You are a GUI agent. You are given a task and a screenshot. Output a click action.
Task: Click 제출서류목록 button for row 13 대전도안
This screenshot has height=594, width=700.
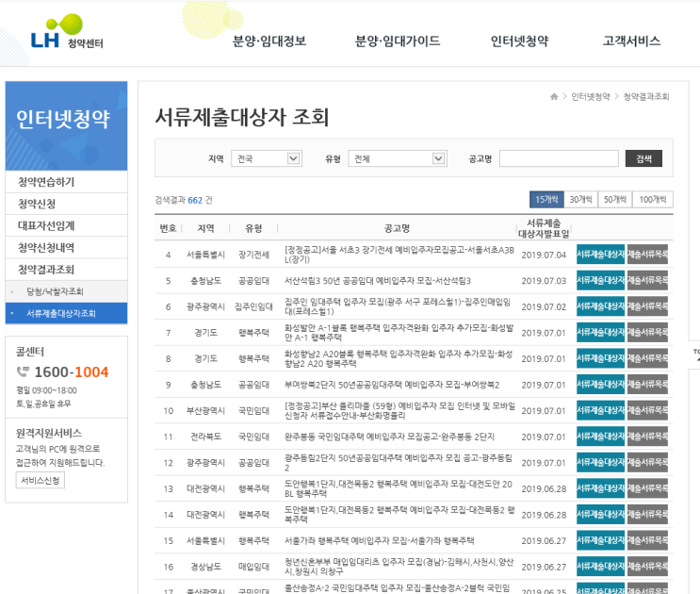click(647, 488)
